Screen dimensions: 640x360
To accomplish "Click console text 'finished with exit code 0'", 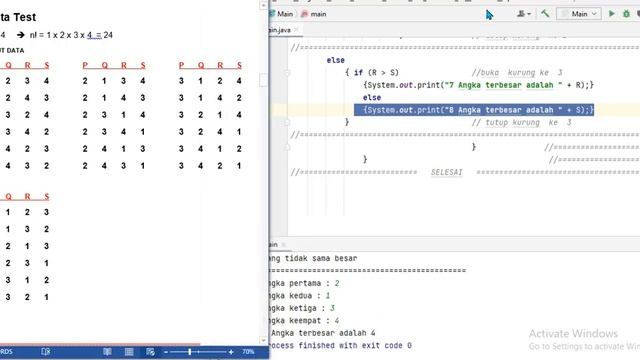I will coord(355,346).
